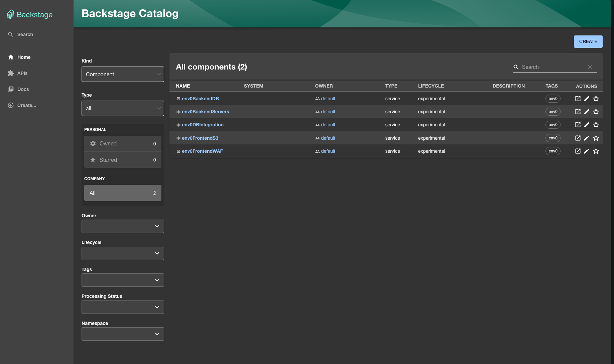
Task: Click env0 tag on env0BackendDB row
Action: click(553, 99)
